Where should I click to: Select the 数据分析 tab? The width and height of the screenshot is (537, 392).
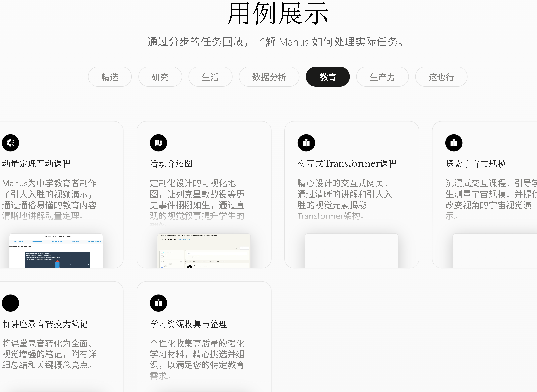[x=269, y=77]
